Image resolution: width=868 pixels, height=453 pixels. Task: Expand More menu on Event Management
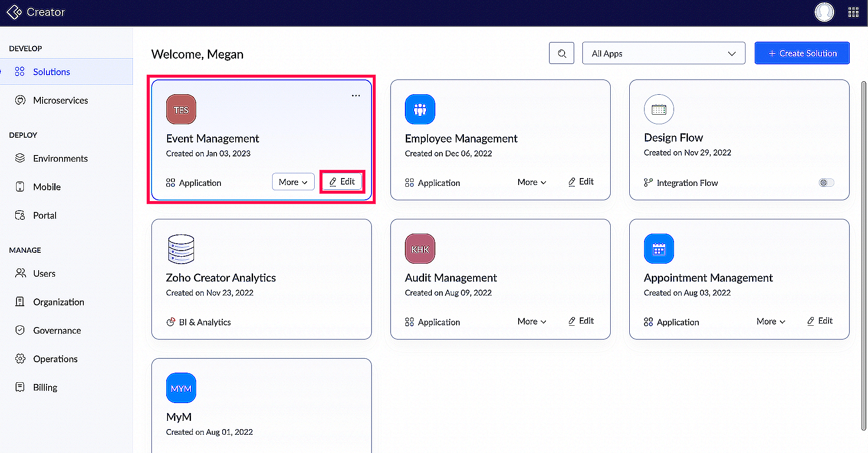click(293, 182)
